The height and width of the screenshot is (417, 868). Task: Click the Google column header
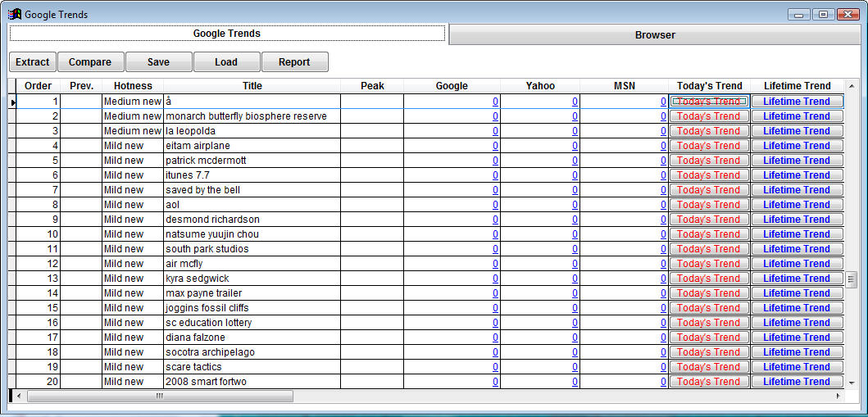452,86
